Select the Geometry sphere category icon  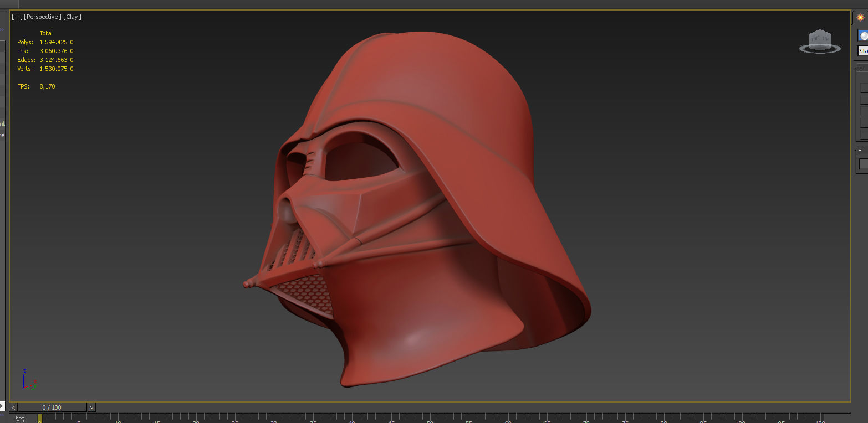(x=863, y=36)
